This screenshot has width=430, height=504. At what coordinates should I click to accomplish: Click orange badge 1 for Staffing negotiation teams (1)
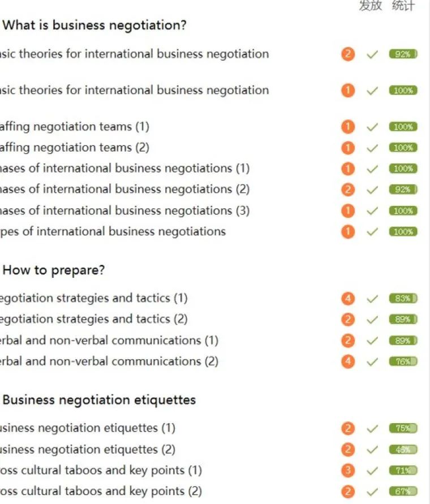(x=347, y=127)
